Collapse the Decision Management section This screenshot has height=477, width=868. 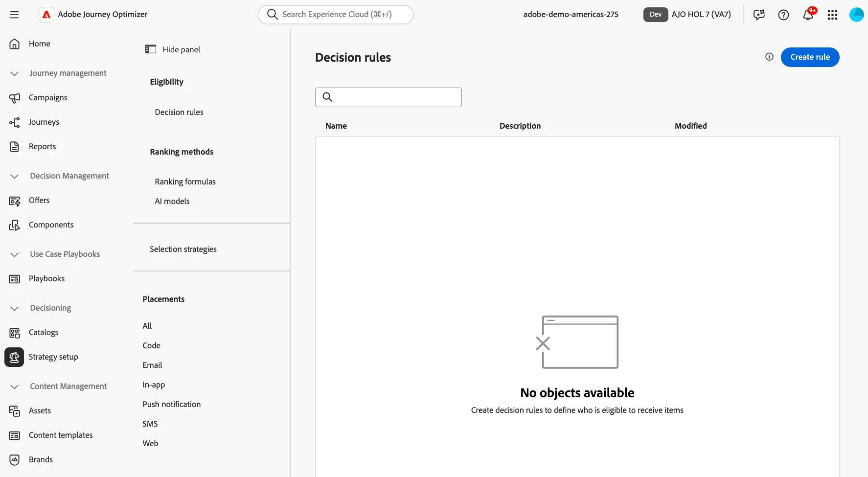[x=15, y=176]
